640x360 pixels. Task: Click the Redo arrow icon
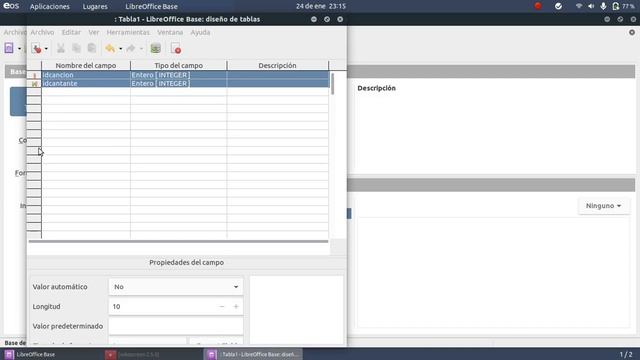tap(131, 49)
